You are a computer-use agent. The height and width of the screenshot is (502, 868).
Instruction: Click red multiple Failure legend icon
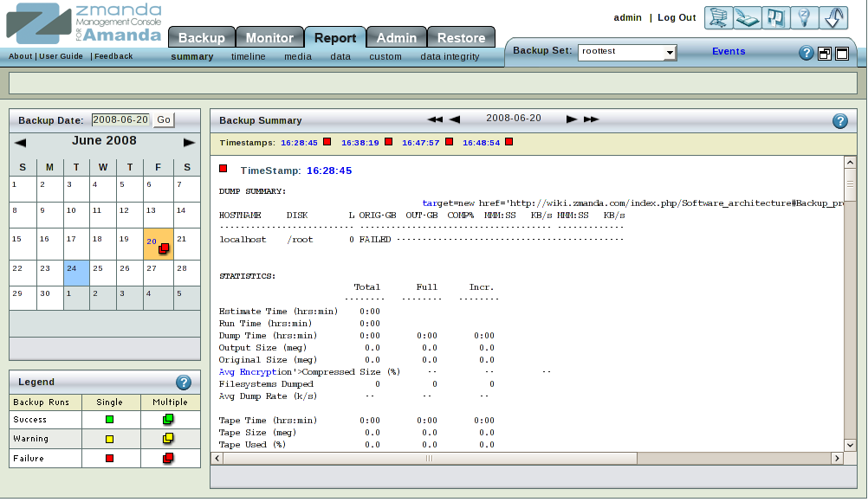point(168,458)
